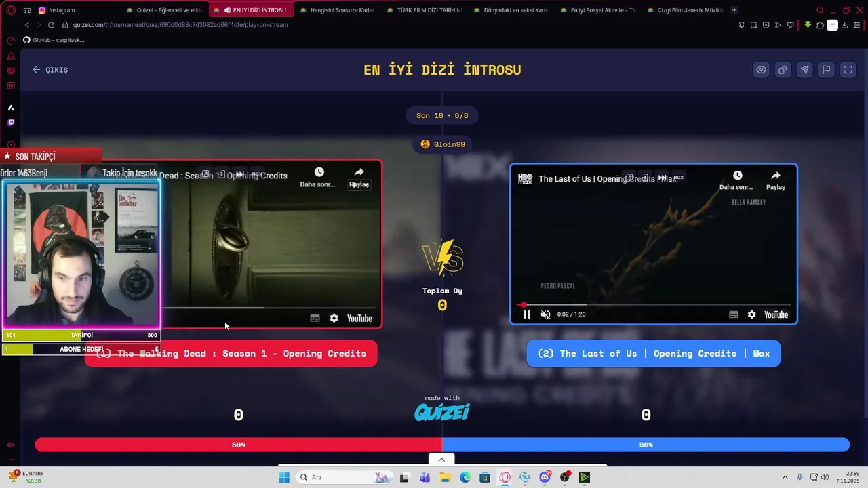
Task: Open settings gear on the Walking Dead video
Action: click(x=334, y=318)
